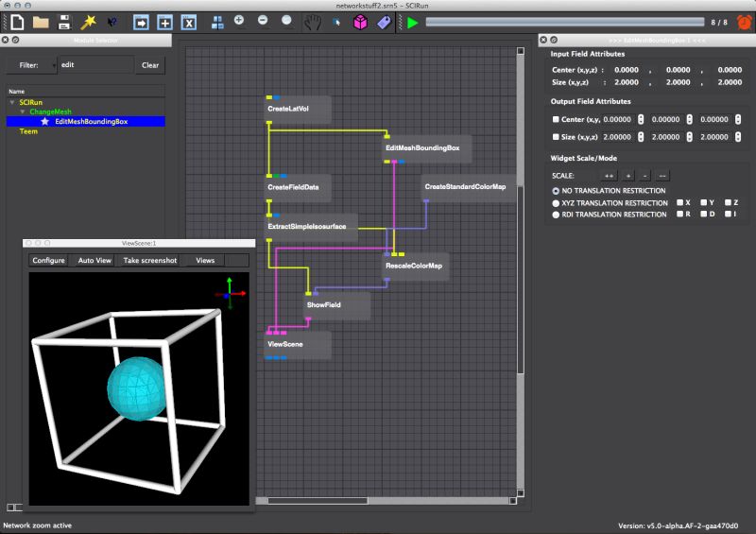This screenshot has width=756, height=534.
Task: Click Auto View in ViewScene
Action: point(94,261)
